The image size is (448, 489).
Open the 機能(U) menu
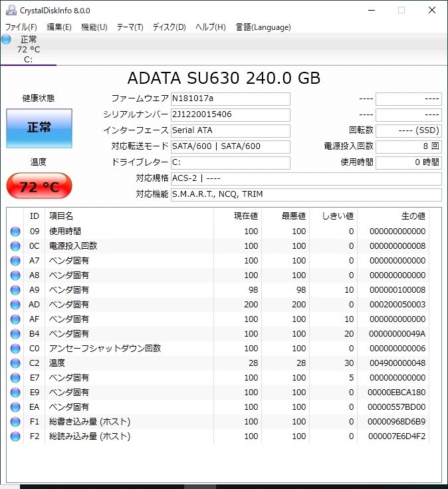(x=94, y=27)
